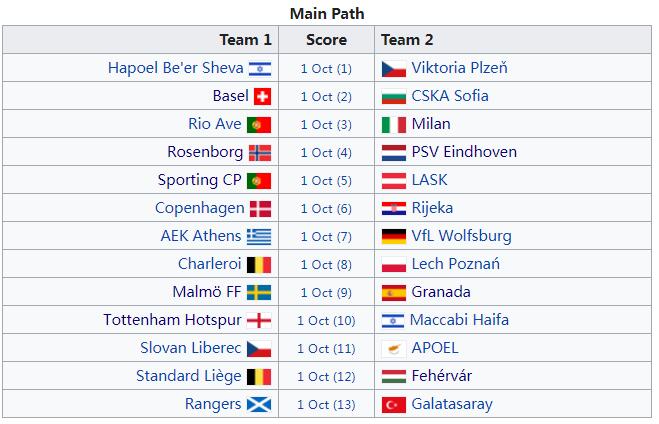Click the Norwegian flag beside Rosenborg
This screenshot has width=659, height=424.
click(260, 153)
